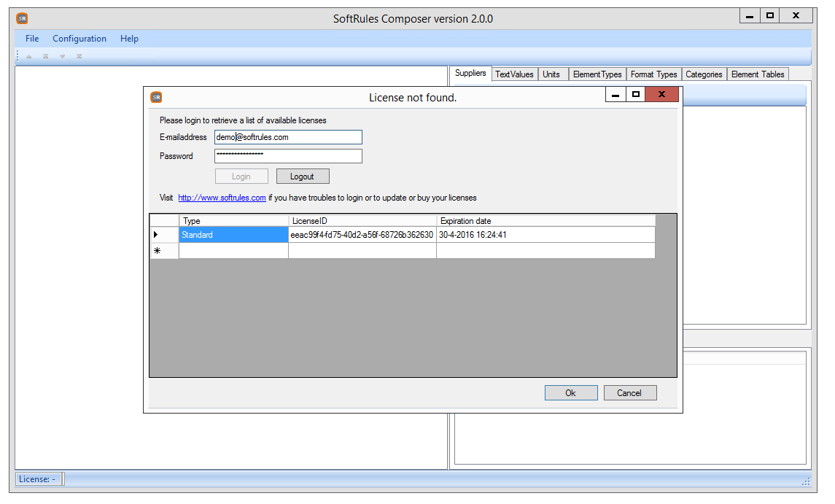The height and width of the screenshot is (504, 835).
Task: Switch to the Suppliers tab
Action: [470, 74]
